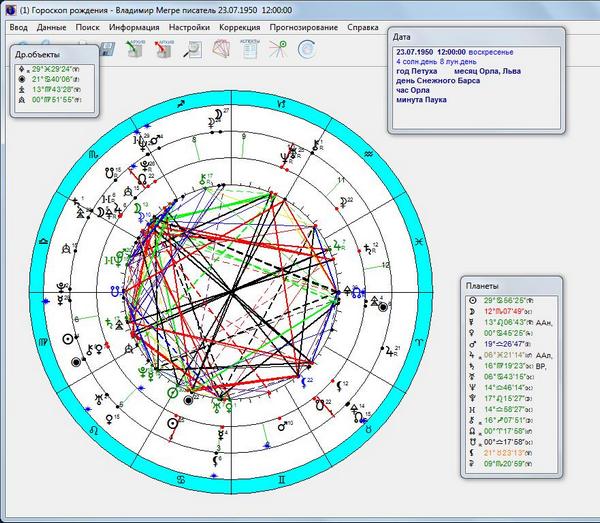Open the Прогнозирование menu

[304, 28]
